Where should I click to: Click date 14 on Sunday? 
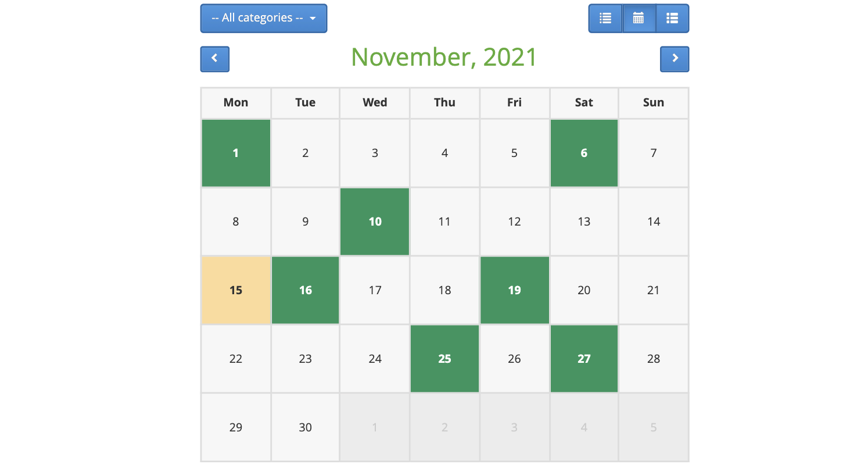tap(654, 222)
